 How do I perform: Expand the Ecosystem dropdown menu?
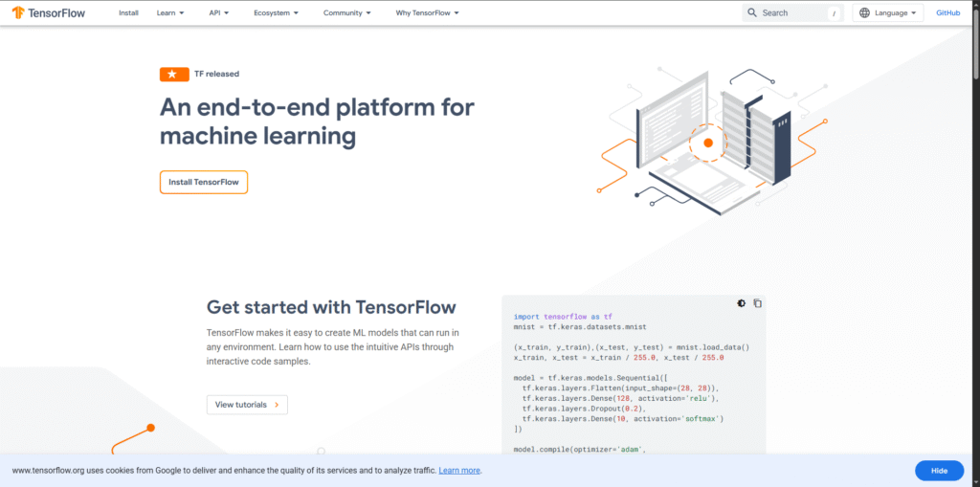[x=277, y=12]
